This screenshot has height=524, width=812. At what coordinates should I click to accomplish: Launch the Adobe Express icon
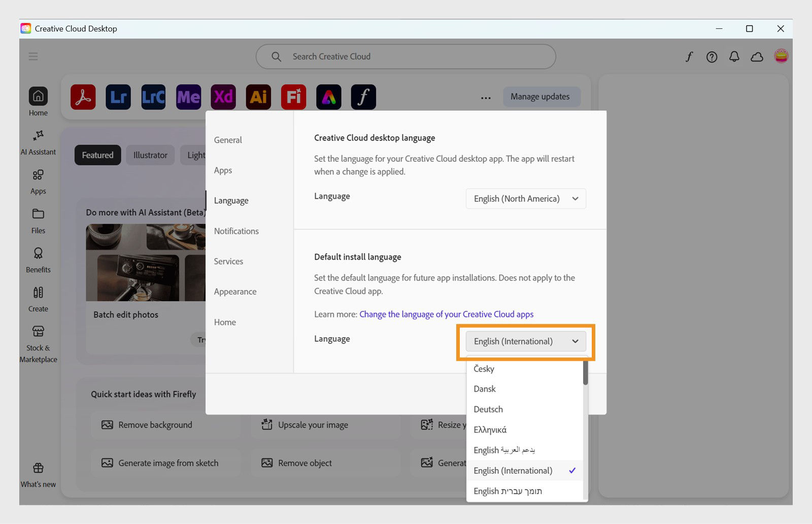[x=328, y=97]
